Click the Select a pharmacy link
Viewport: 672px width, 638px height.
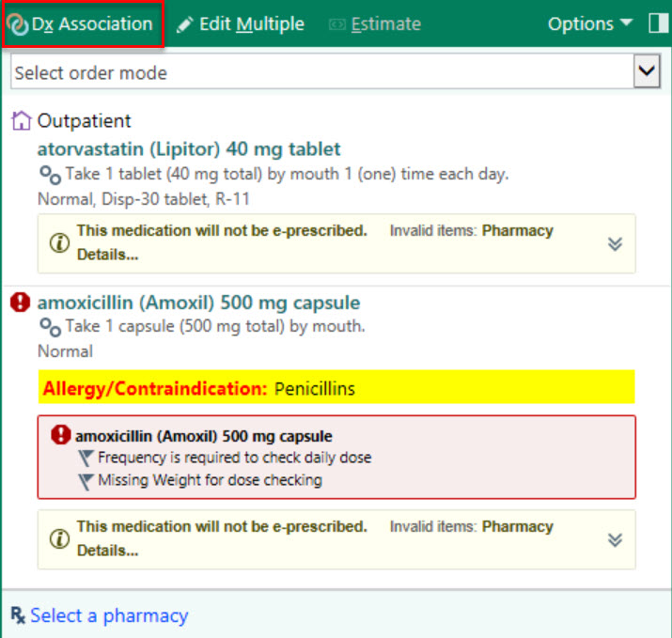click(109, 615)
